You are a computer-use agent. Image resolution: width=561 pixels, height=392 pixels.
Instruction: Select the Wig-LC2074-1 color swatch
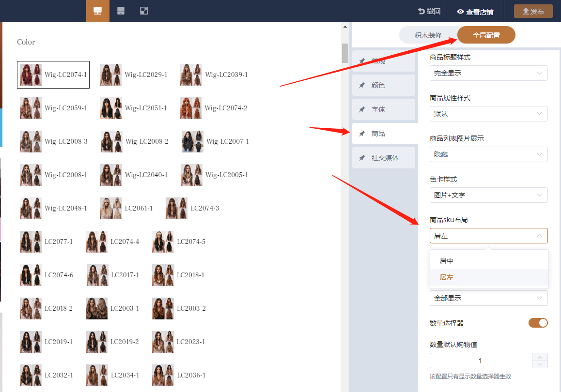[x=53, y=75]
